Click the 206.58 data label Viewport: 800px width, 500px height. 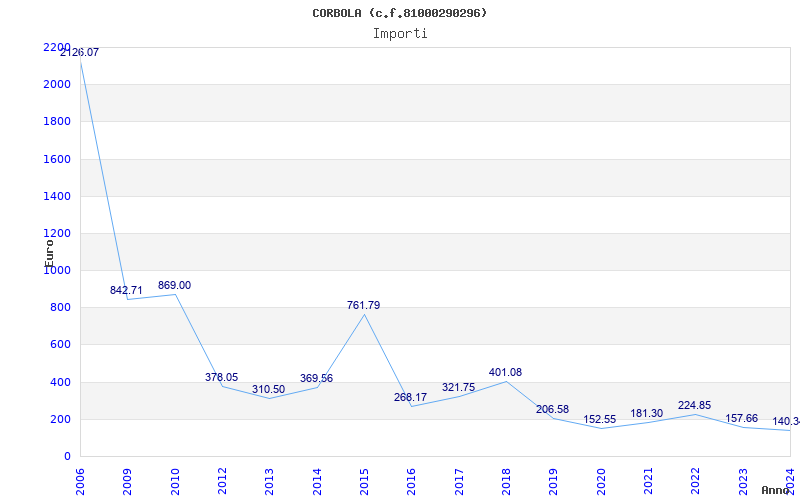[552, 409]
